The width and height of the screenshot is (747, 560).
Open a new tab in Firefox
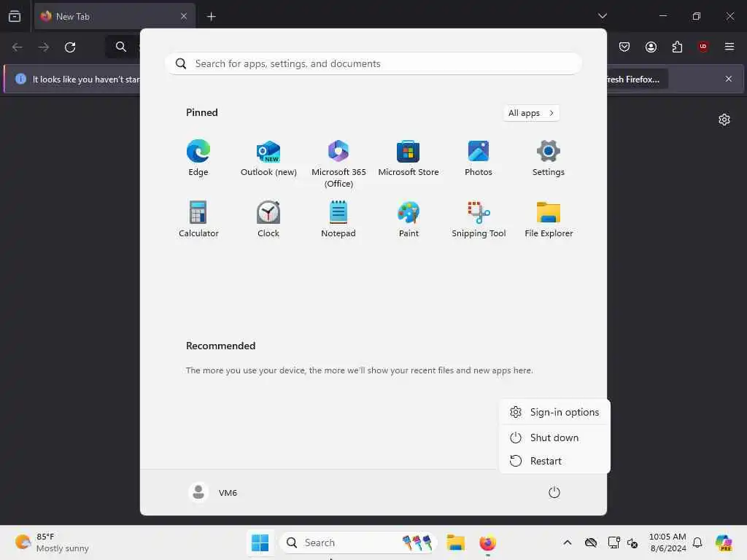tap(211, 17)
